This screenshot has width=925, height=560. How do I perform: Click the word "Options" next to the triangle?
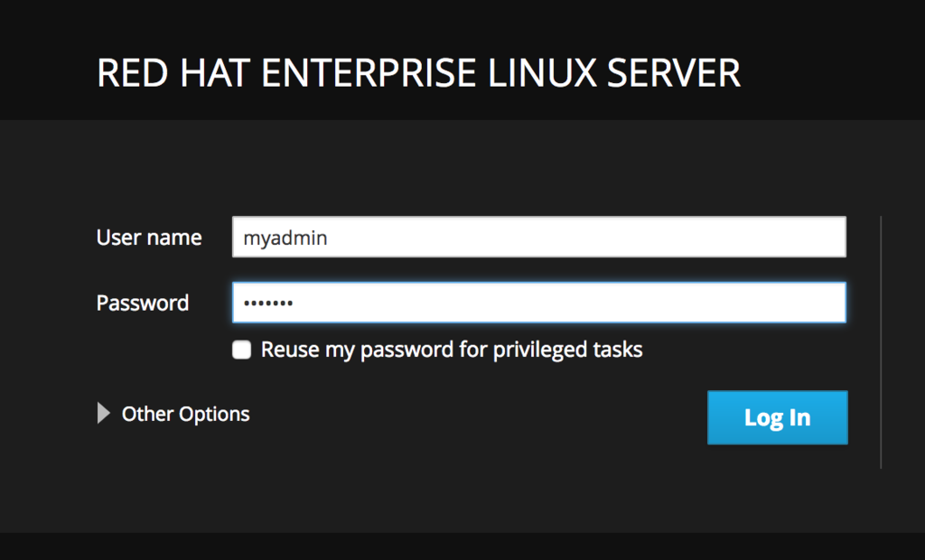[x=214, y=414]
